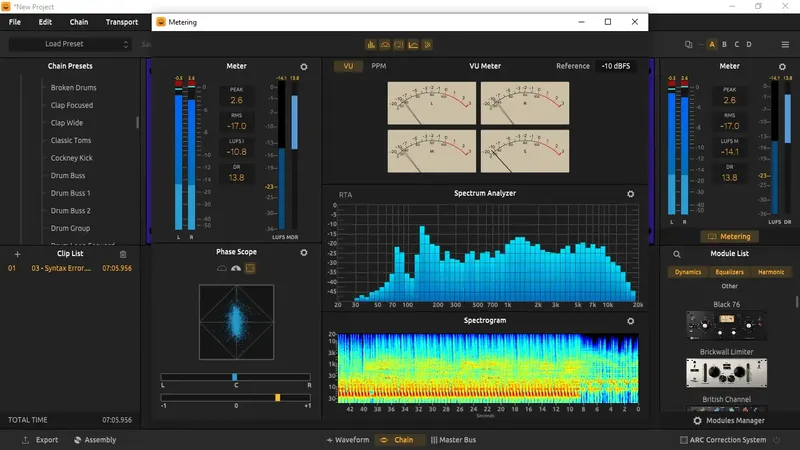Viewport: 800px width, 450px height.
Task: Select the Black 76 module thumbnail
Action: point(727,325)
